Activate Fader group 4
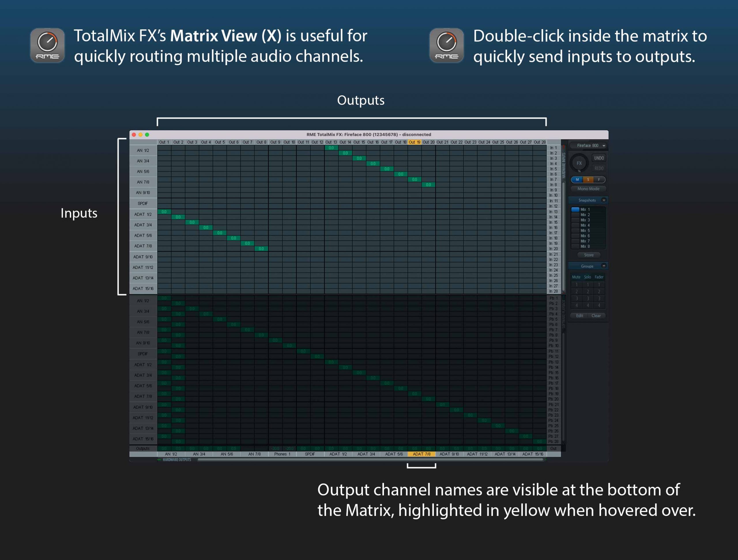 click(599, 306)
